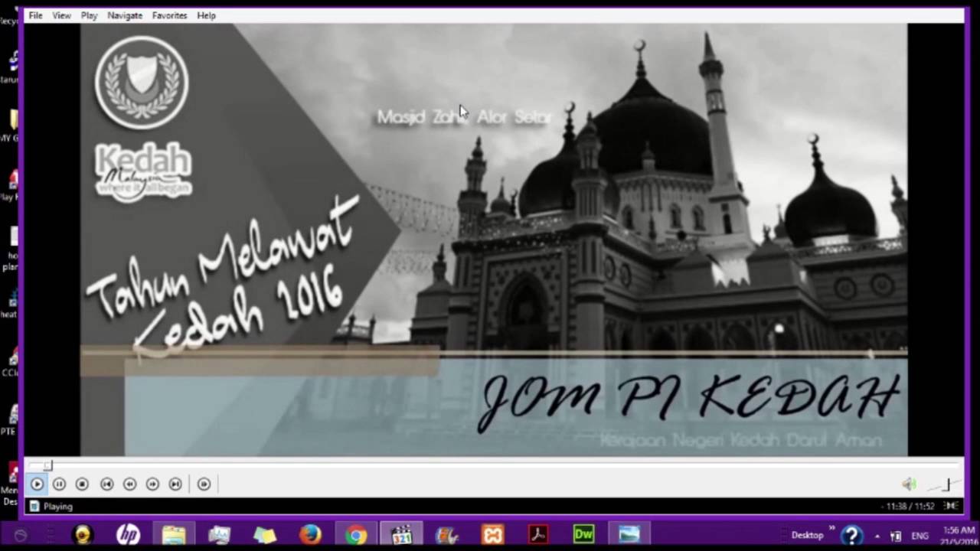
Task: Click the 11:38 / 11:52 time display
Action: point(910,506)
